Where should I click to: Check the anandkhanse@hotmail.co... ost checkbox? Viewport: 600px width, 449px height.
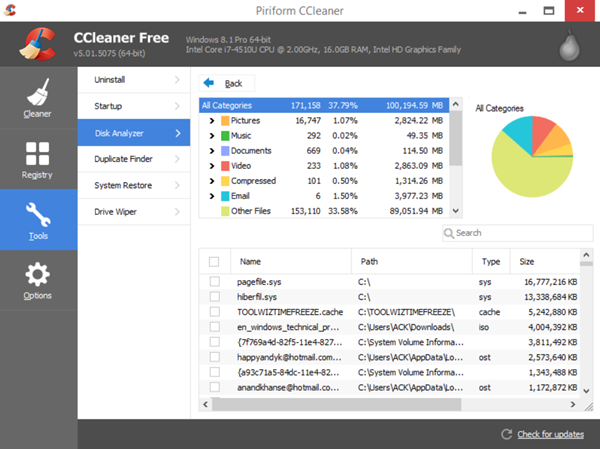pos(215,387)
